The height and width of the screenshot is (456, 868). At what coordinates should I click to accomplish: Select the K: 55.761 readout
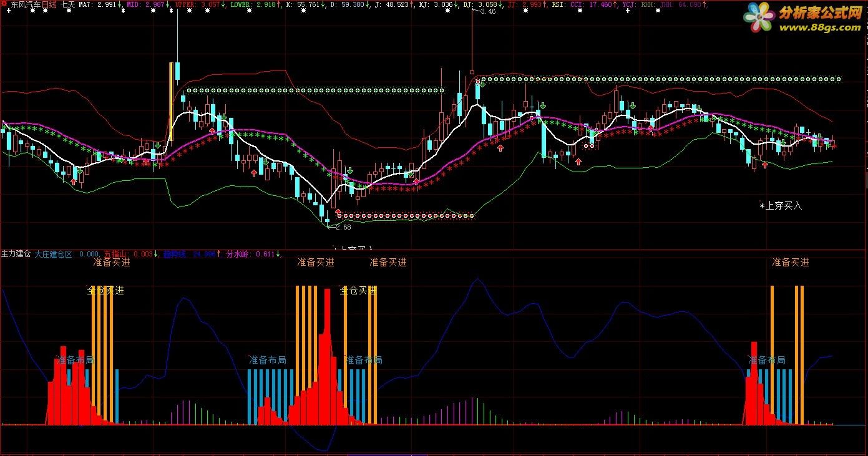point(302,4)
